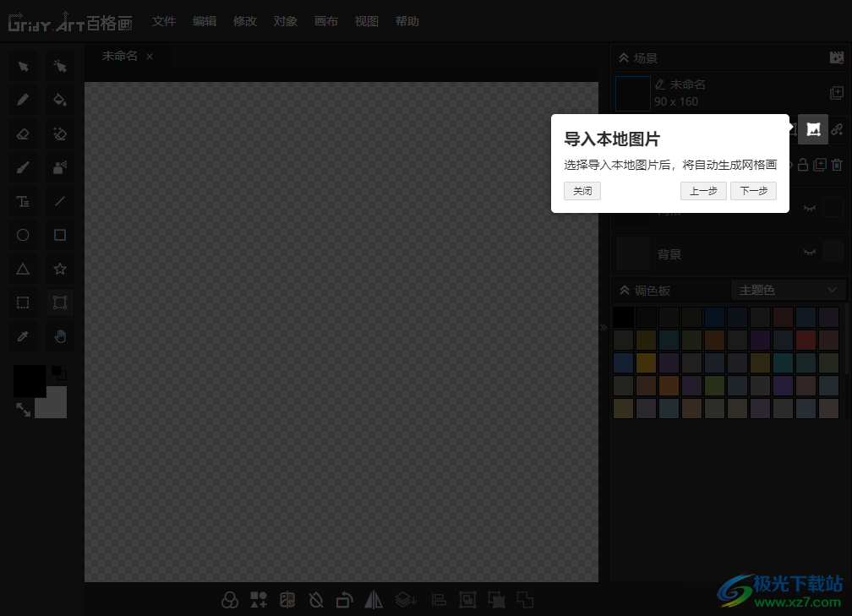Select the Paint Bucket tool

[59, 99]
